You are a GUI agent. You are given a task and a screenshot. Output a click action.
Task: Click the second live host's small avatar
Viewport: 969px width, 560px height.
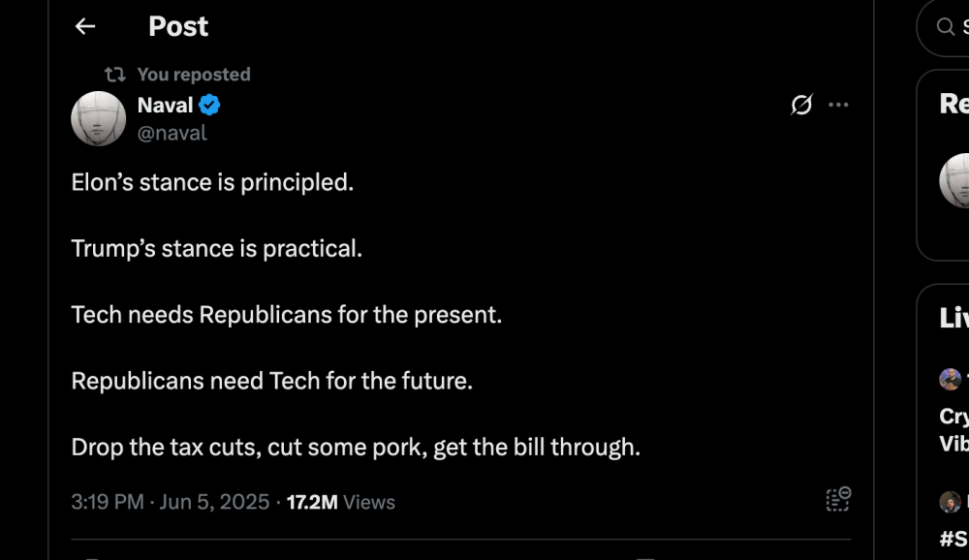[950, 502]
